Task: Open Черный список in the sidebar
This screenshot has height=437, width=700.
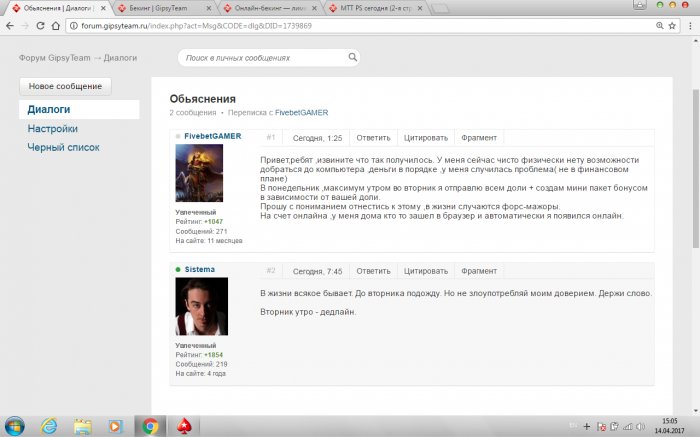Action: click(63, 147)
